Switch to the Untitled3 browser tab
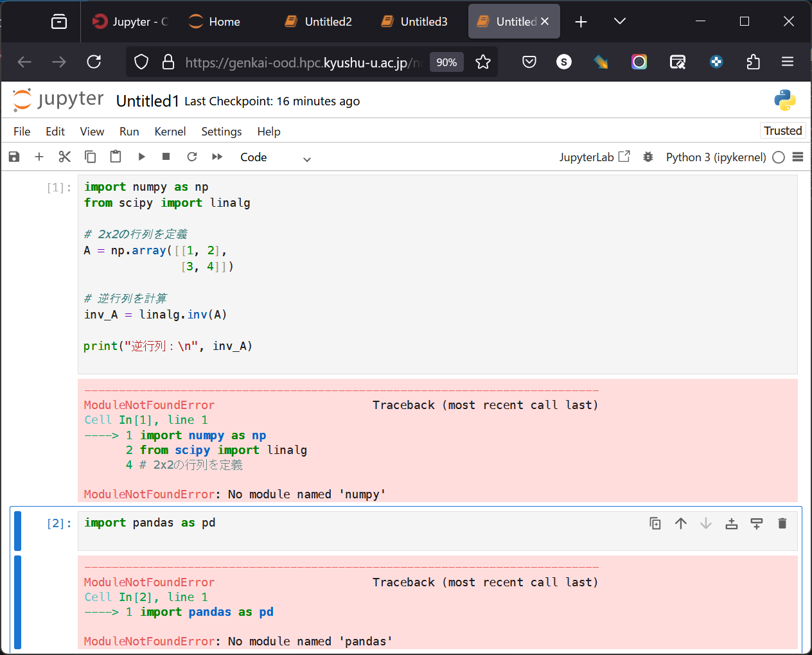The width and height of the screenshot is (812, 655). click(x=415, y=21)
